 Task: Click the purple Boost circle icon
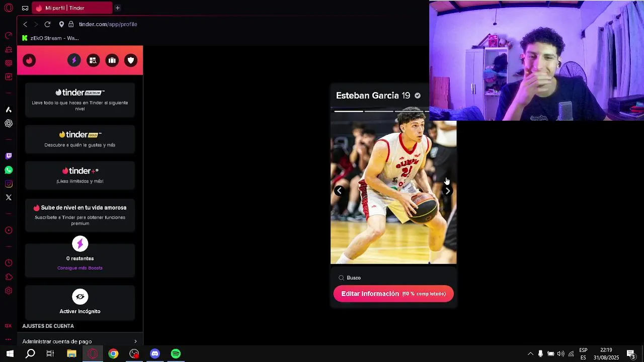tap(80, 244)
